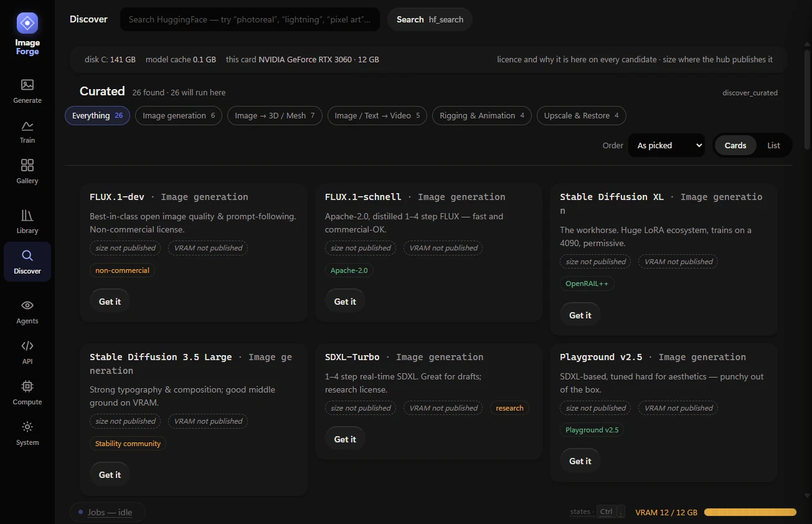Open the Jobs — idle status pill

(107, 512)
